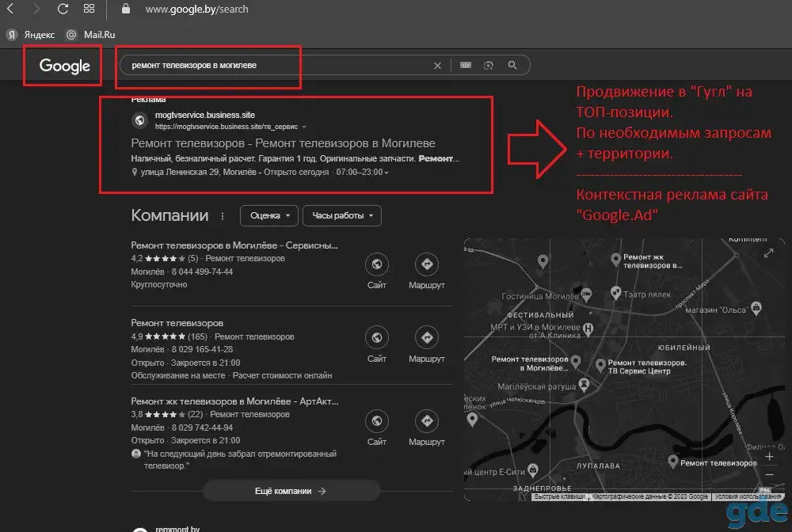Click map pin Ремонт телевизоров. ТВ Сервис Центр
Screen dimensions: 792x532
tap(600, 365)
